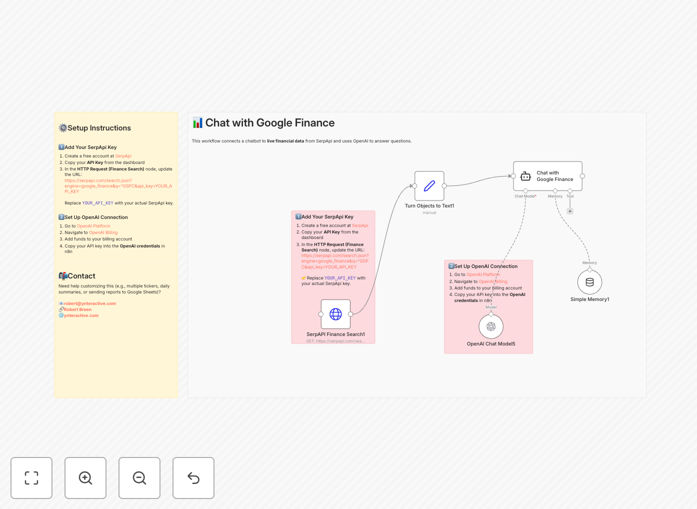Click the gear icon beside Setup Instructions

coord(63,128)
